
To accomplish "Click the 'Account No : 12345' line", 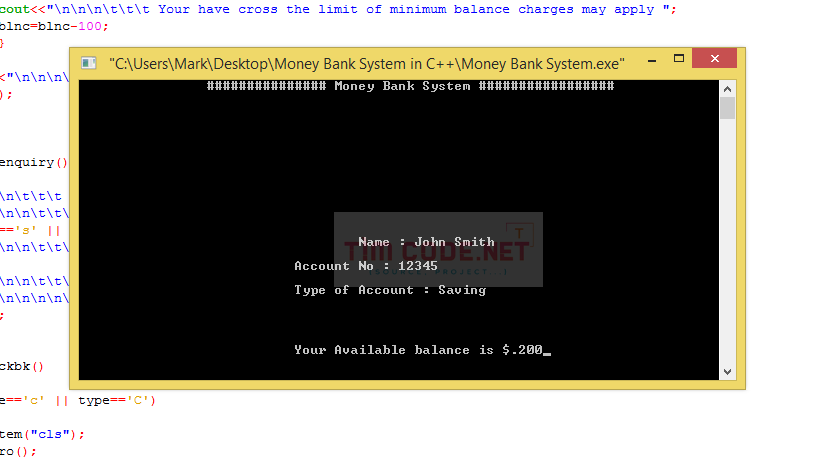I will (x=366, y=266).
